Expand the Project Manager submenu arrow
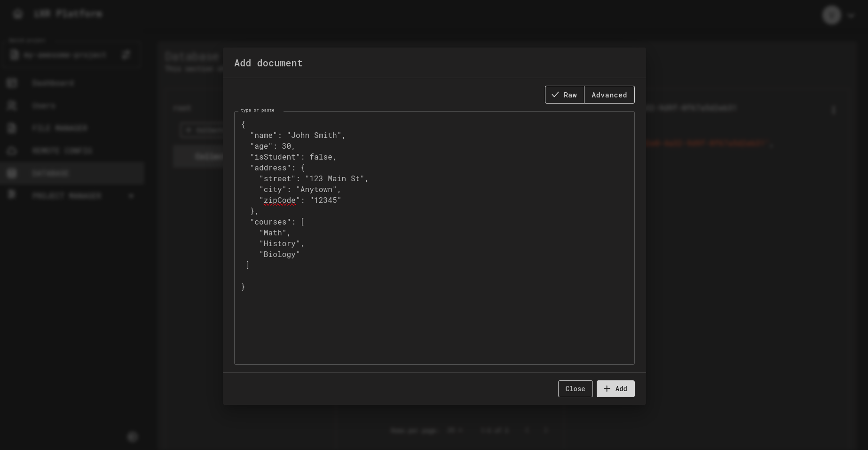Viewport: 868px width, 450px height. 131,196
